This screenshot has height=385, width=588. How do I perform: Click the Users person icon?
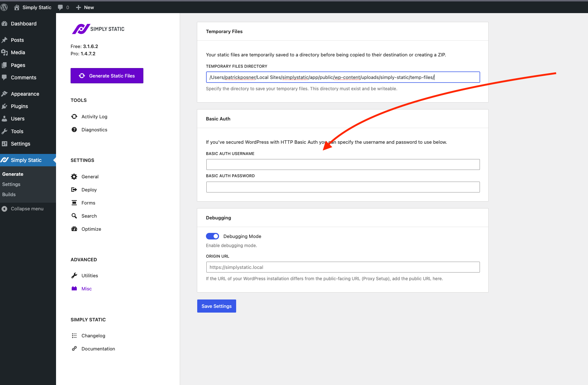4,119
